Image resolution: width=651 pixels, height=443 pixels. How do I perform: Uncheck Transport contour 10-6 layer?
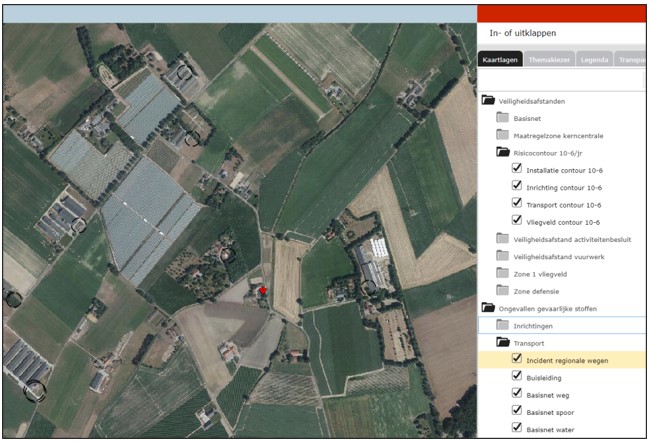[516, 203]
